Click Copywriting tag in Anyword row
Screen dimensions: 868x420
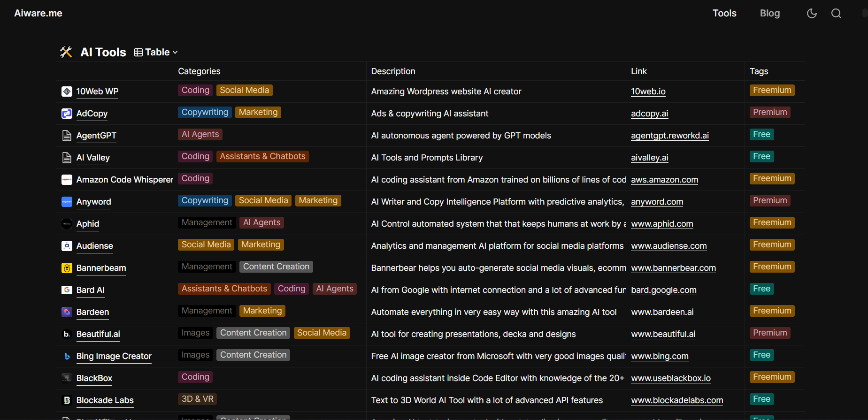(205, 200)
